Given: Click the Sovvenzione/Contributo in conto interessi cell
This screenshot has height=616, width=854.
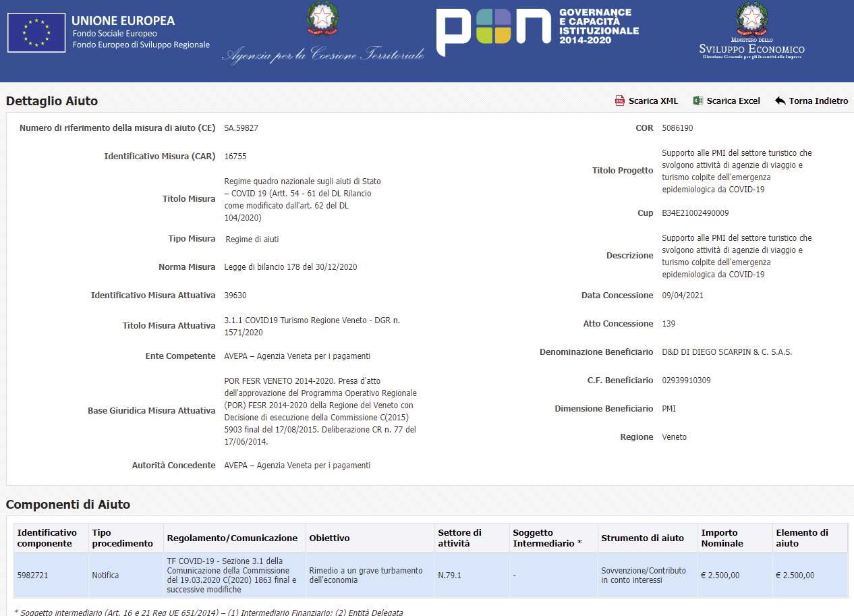Looking at the screenshot, I should pos(648,576).
